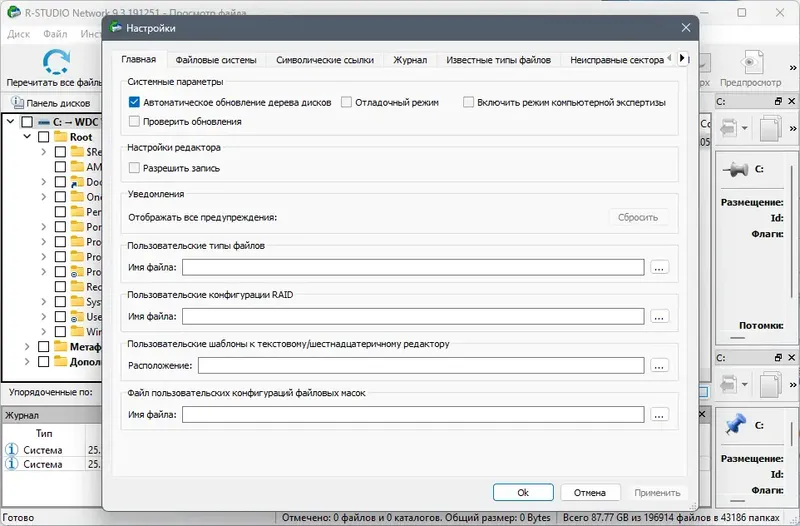Click the Расположение templates path field
800x526 pixels.
421,366
